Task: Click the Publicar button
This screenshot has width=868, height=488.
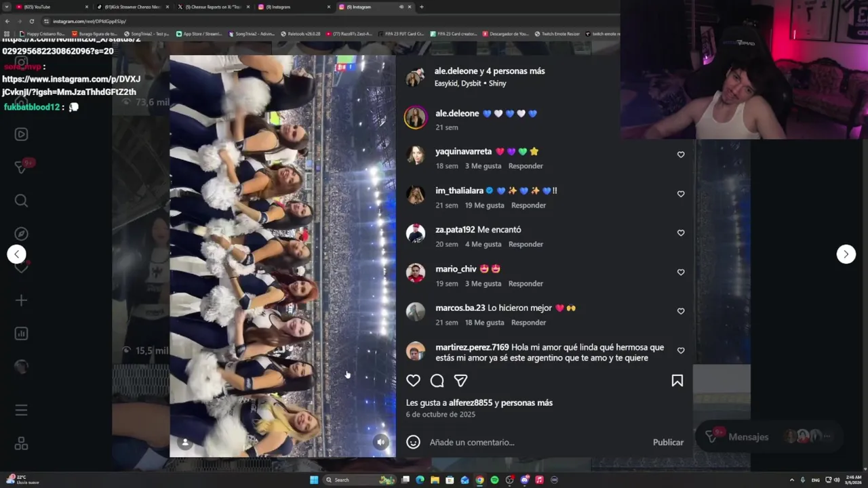Action: click(668, 442)
